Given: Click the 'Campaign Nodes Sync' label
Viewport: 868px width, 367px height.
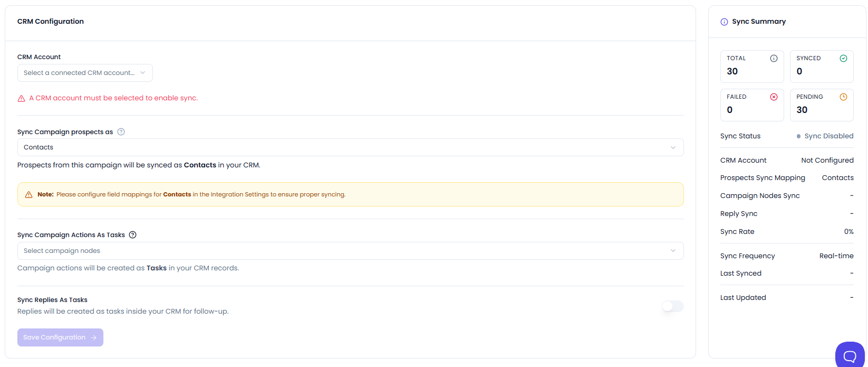Looking at the screenshot, I should click(760, 196).
